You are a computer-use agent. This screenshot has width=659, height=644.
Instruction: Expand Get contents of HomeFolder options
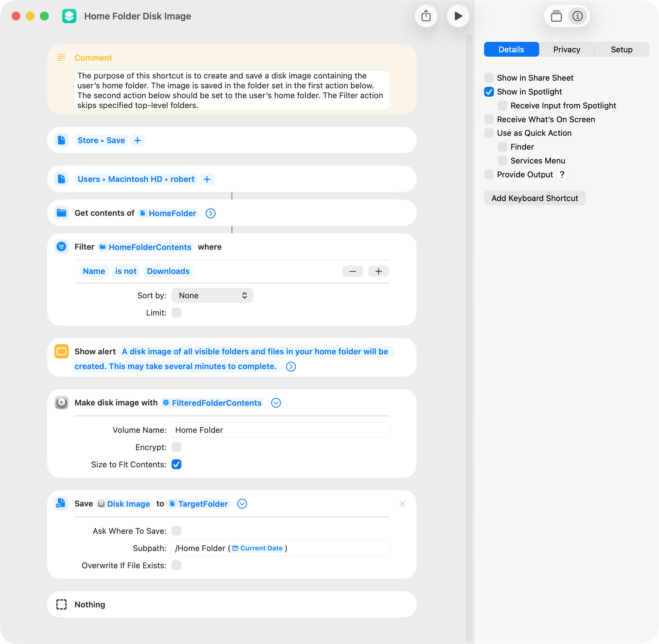[x=210, y=213]
